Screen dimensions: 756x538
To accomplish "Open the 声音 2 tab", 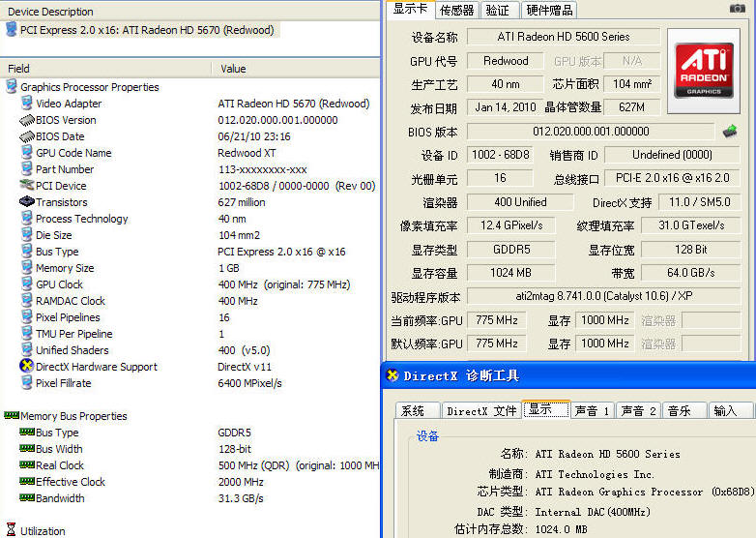I will tap(639, 410).
